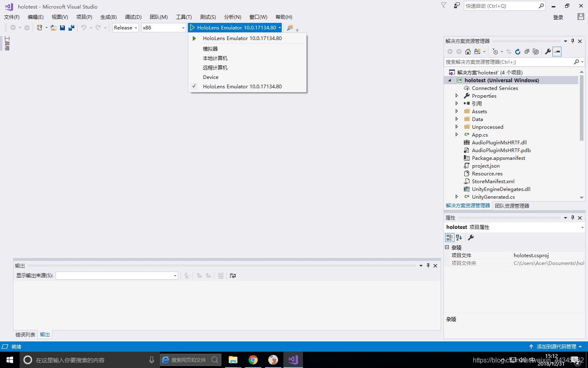Click the Show All Files icon
This screenshot has height=368, width=588.
pyautogui.click(x=536, y=52)
